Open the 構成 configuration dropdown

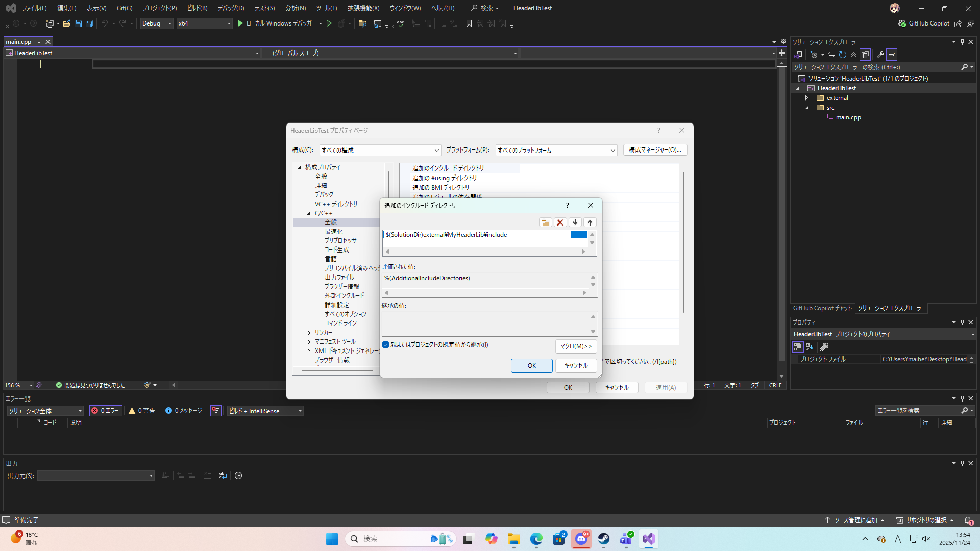pos(380,150)
